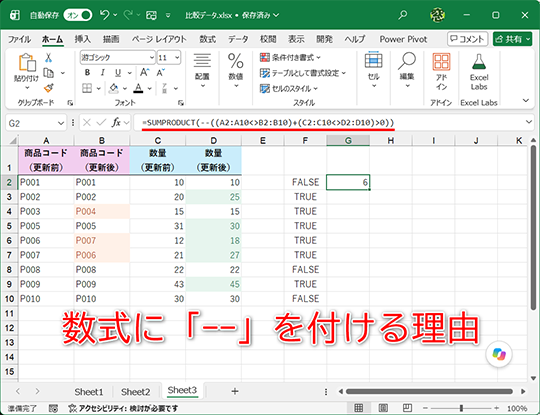The width and height of the screenshot is (540, 415).
Task: Click the アドイン add-ins icon
Action: point(441,62)
